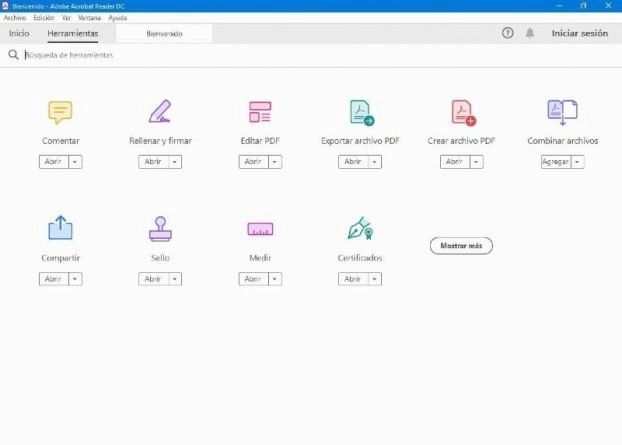This screenshot has width=622, height=445.
Task: Open notifications bell icon
Action: (x=530, y=33)
